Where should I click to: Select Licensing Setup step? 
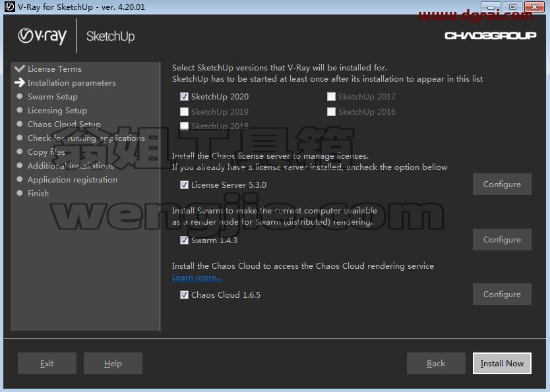(57, 111)
